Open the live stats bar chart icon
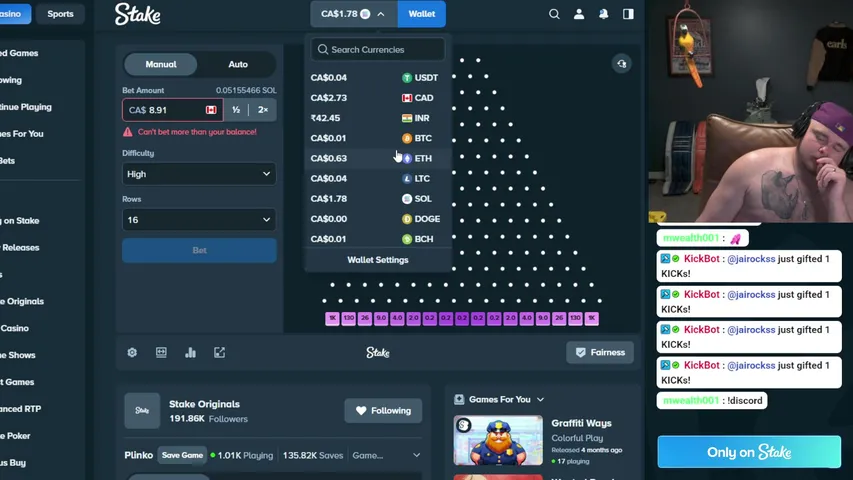 pyautogui.click(x=190, y=353)
